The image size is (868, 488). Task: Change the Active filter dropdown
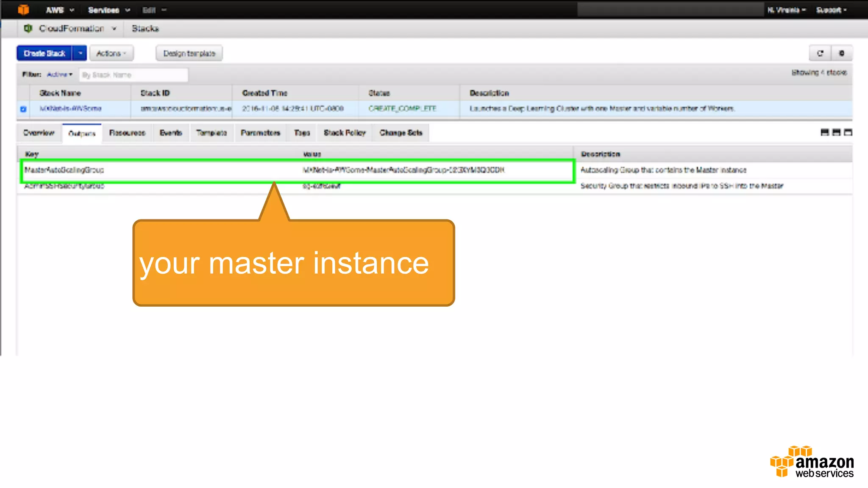click(59, 75)
